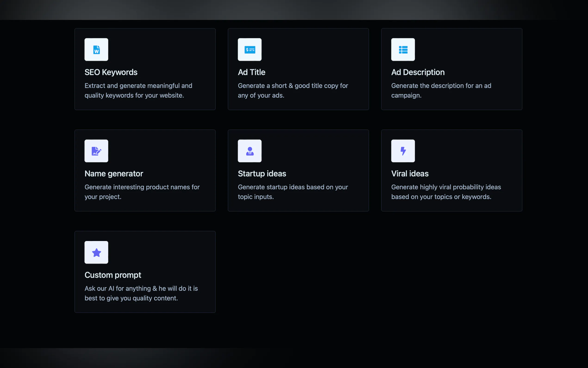Click the Name generator signature icon
The image size is (588, 368).
coord(96,151)
